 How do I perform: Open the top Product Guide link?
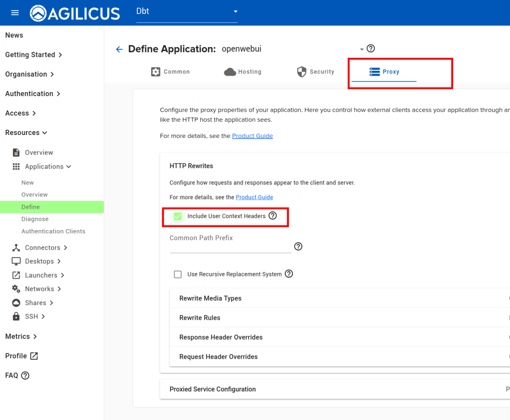click(x=253, y=136)
